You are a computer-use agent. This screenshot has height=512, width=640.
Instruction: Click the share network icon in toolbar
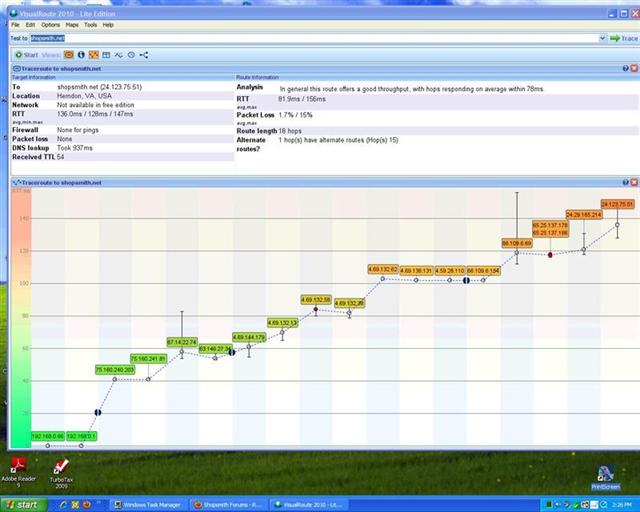[x=144, y=55]
